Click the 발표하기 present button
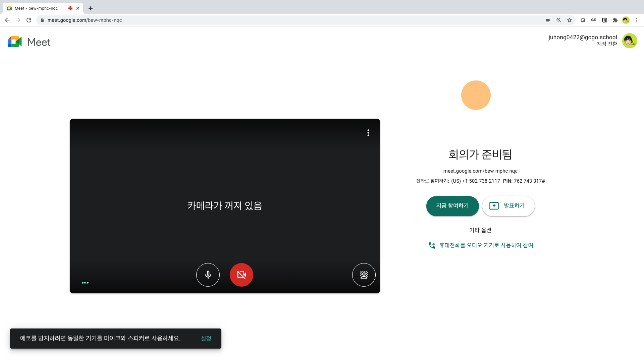The image size is (644, 362). (508, 206)
